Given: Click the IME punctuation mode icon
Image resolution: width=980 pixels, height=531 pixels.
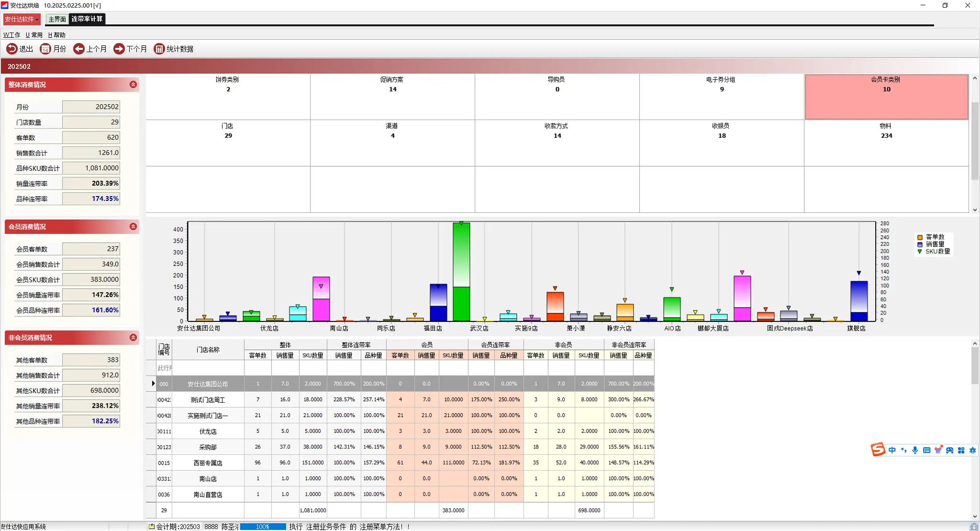Looking at the screenshot, I should (903, 450).
